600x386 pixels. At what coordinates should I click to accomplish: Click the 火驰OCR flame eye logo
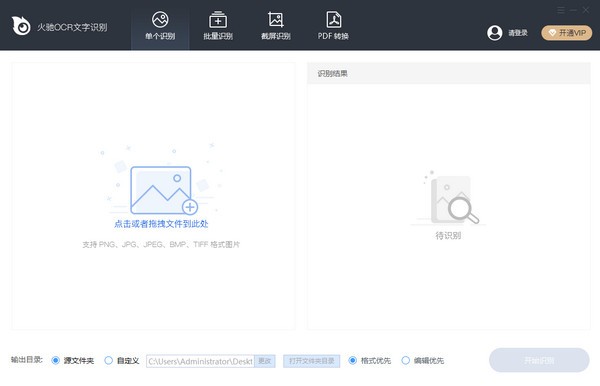(x=21, y=26)
